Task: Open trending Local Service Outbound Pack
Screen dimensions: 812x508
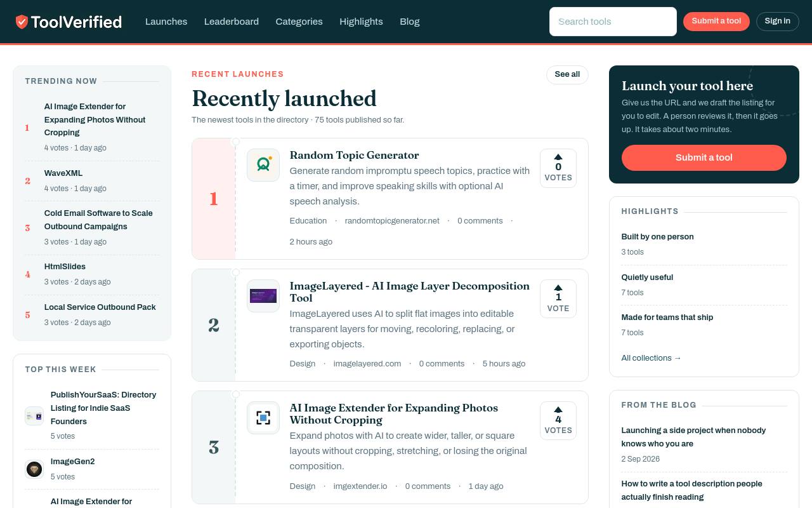Action: click(100, 307)
